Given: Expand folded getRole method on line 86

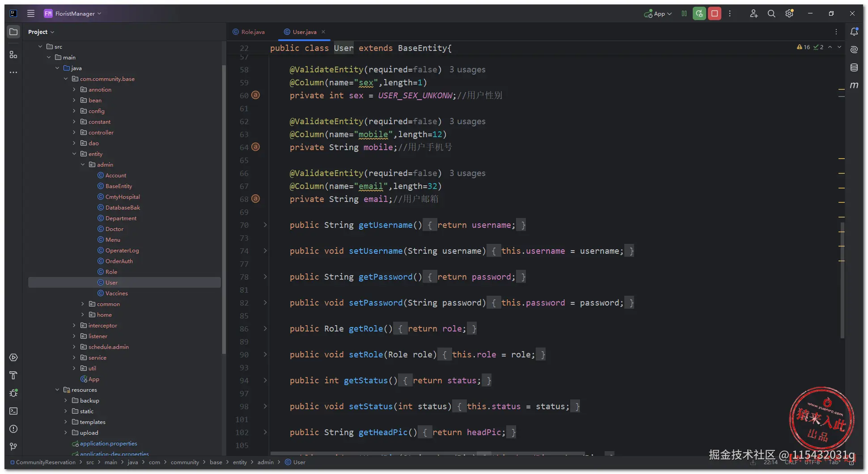Looking at the screenshot, I should tap(265, 328).
